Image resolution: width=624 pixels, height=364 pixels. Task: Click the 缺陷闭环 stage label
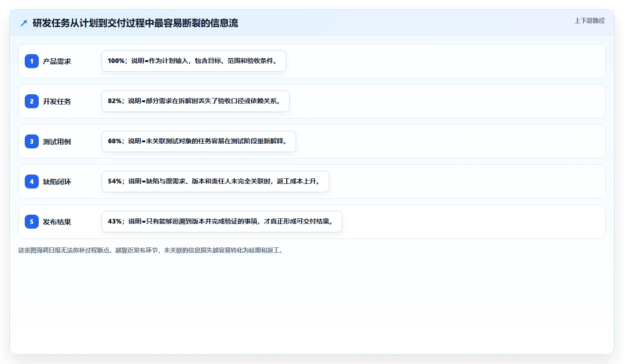(57, 182)
